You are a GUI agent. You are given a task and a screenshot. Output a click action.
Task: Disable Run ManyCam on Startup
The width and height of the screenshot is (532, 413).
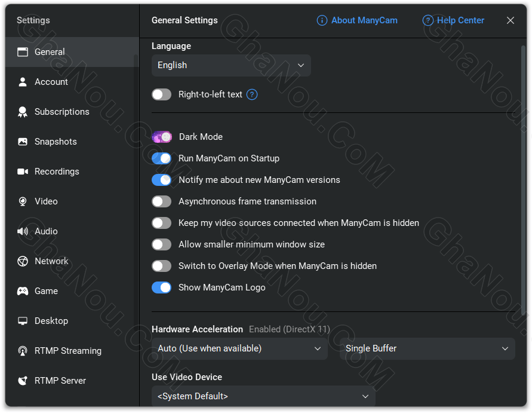pos(162,158)
